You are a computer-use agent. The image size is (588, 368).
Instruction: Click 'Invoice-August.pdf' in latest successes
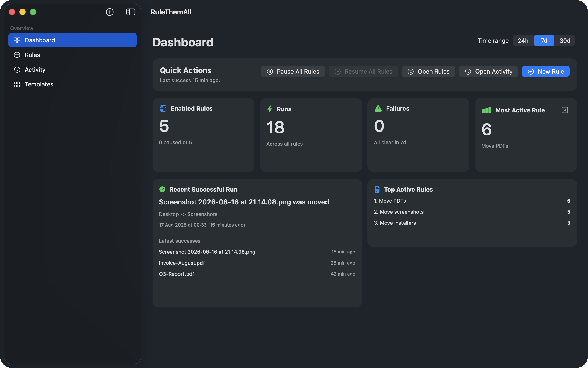click(x=182, y=263)
